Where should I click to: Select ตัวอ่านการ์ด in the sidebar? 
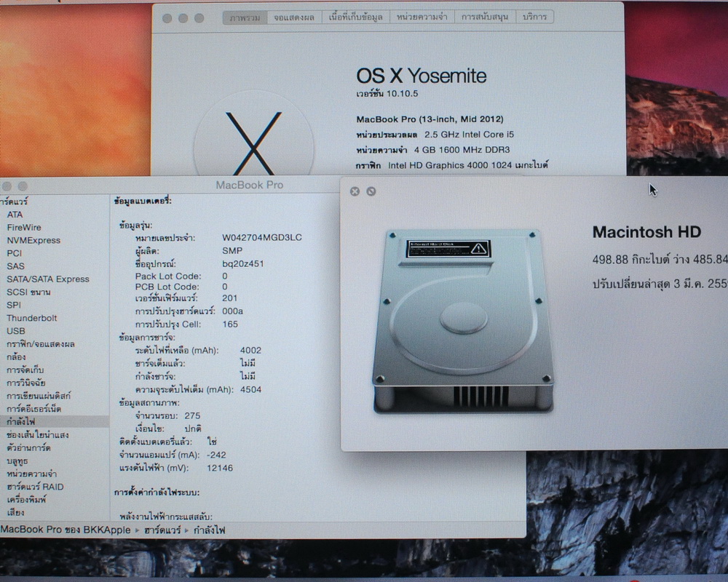[28, 448]
